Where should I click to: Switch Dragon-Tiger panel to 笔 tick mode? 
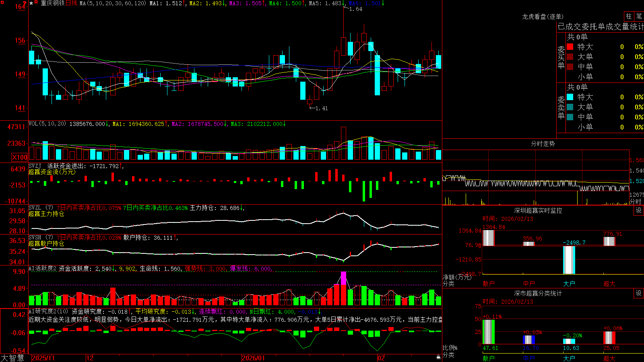pyautogui.click(x=639, y=16)
